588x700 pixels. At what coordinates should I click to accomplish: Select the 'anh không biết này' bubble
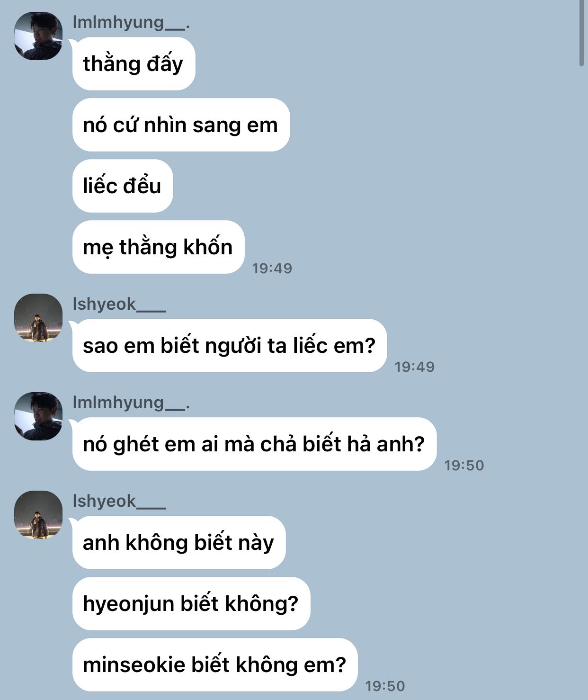pyautogui.click(x=179, y=542)
